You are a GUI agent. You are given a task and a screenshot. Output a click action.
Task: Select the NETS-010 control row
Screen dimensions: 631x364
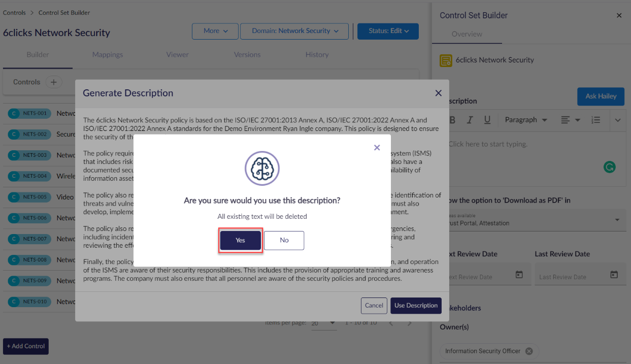click(40, 302)
